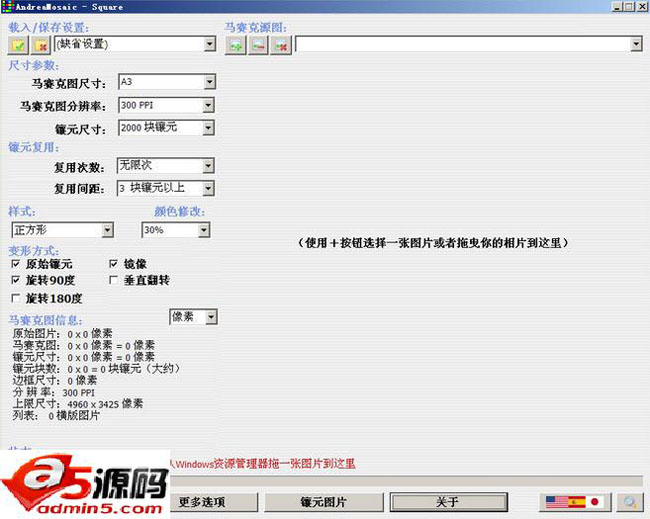Open the 300 PPI resolution dropdown
This screenshot has height=519, width=650.
point(208,105)
